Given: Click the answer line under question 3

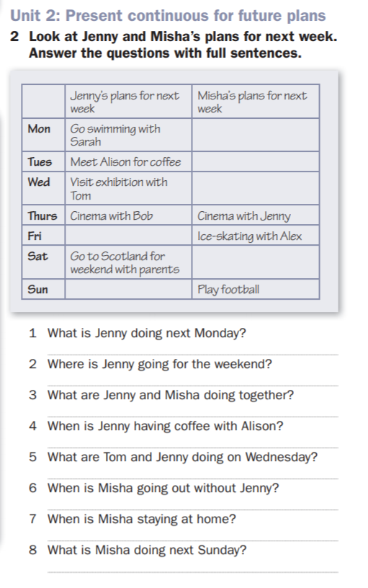Looking at the screenshot, I should 192,416.
